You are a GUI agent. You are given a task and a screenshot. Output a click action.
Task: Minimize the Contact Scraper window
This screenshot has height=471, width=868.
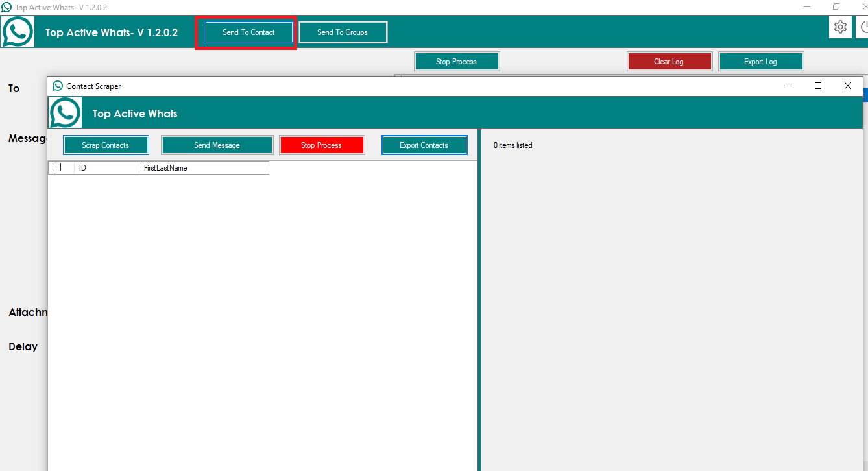[x=789, y=86]
